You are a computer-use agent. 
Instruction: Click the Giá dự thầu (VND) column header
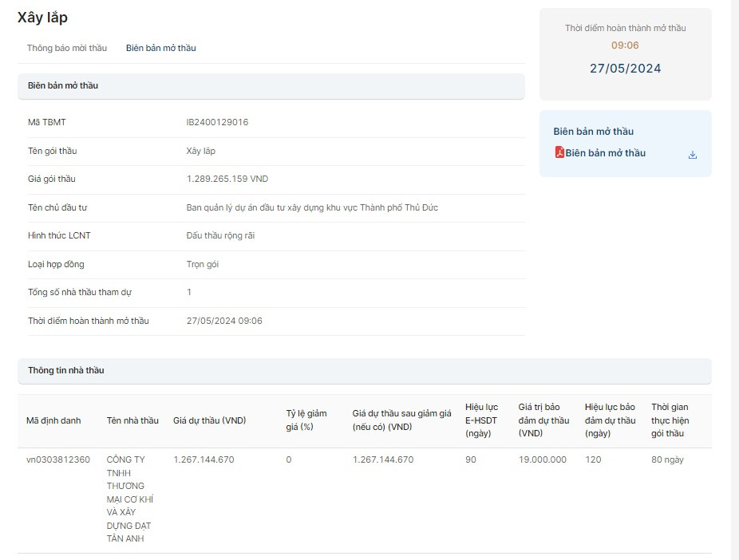[209, 420]
